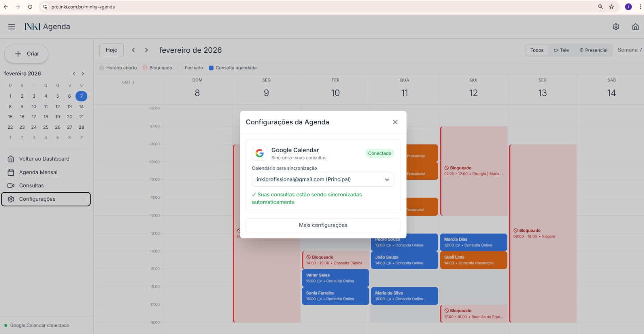Screen dimensions: 644x334
Task: Click the Fechado legend swatch
Action: coord(180,68)
